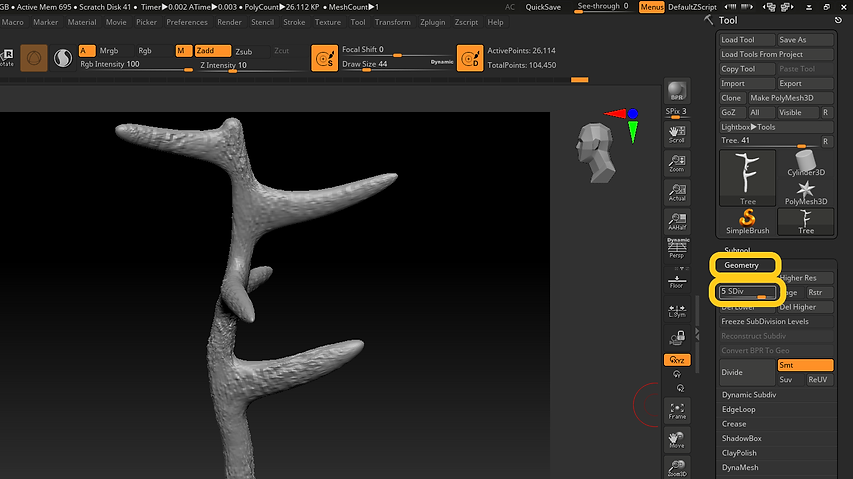Select the Tree tool thumbnail
Screen dimensions: 853x479
click(x=747, y=178)
